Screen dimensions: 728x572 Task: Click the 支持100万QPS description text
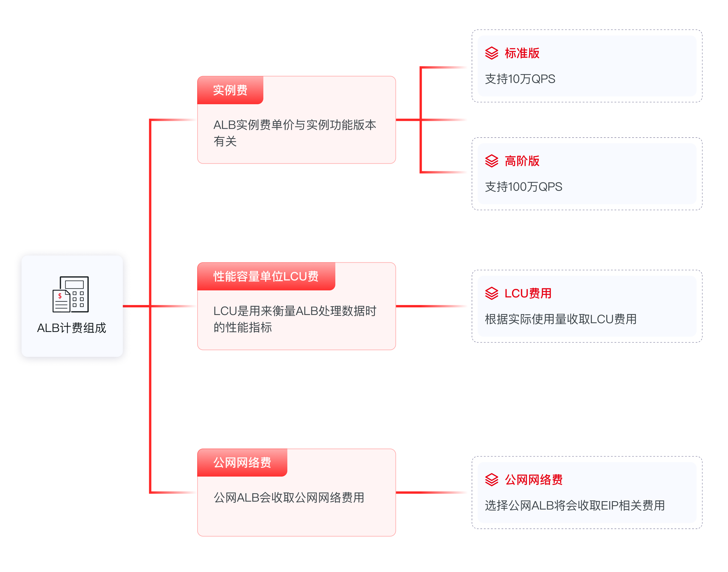(x=523, y=187)
